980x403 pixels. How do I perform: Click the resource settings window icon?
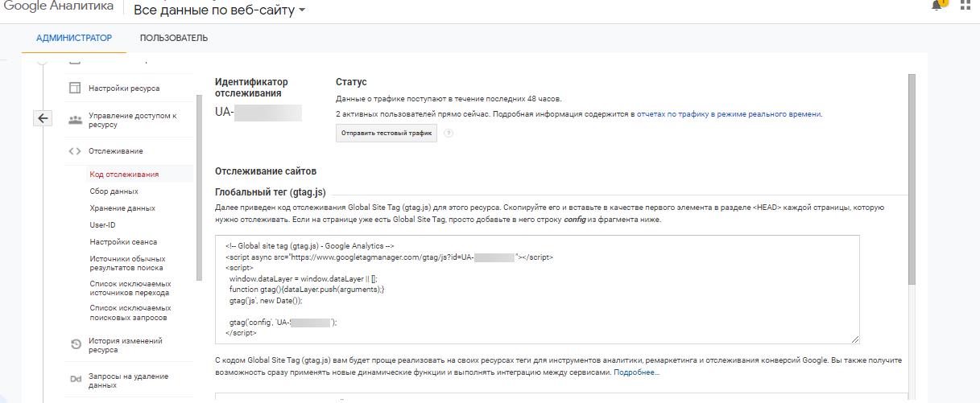pyautogui.click(x=75, y=88)
